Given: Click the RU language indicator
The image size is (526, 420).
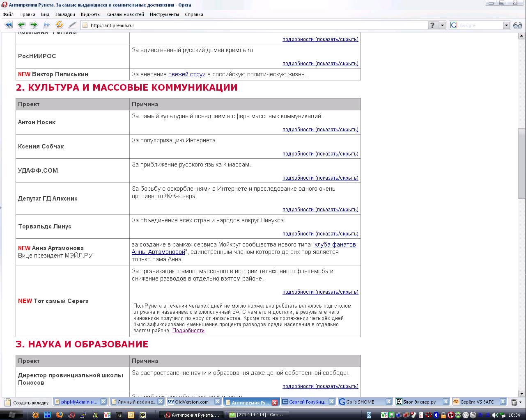Looking at the screenshot, I should [x=369, y=415].
